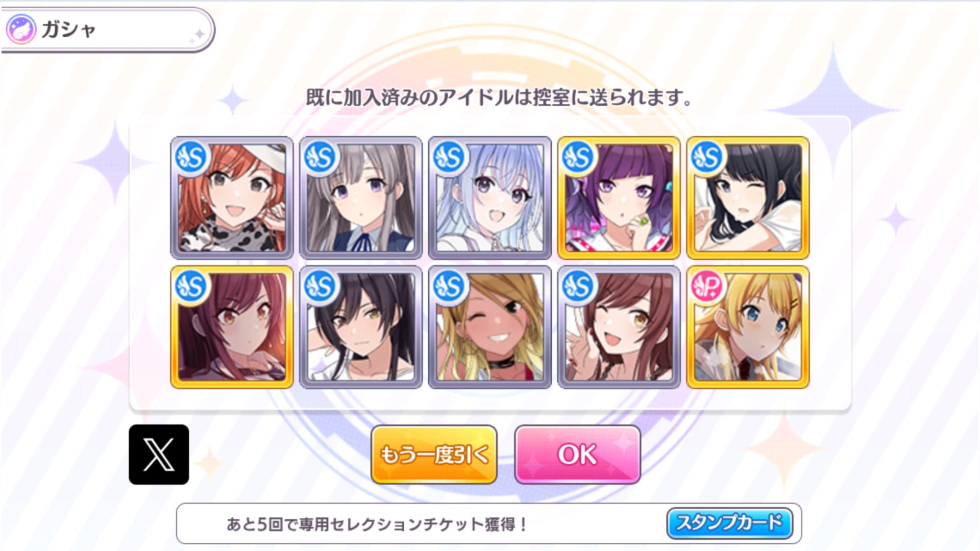Confirm results with the pink OK button
980x551 pixels.
[578, 455]
